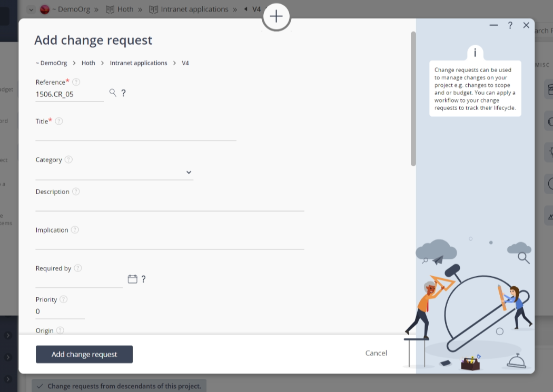
Task: Expand the DemoOrg breadcrumb dropdown arrow
Action: [31, 9]
